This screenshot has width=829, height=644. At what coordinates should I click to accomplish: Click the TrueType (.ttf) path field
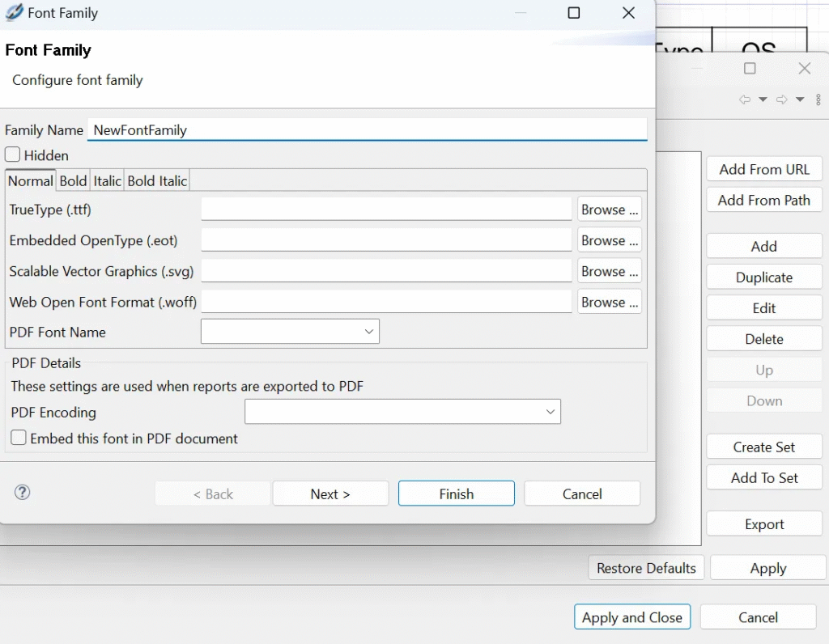[x=386, y=210]
